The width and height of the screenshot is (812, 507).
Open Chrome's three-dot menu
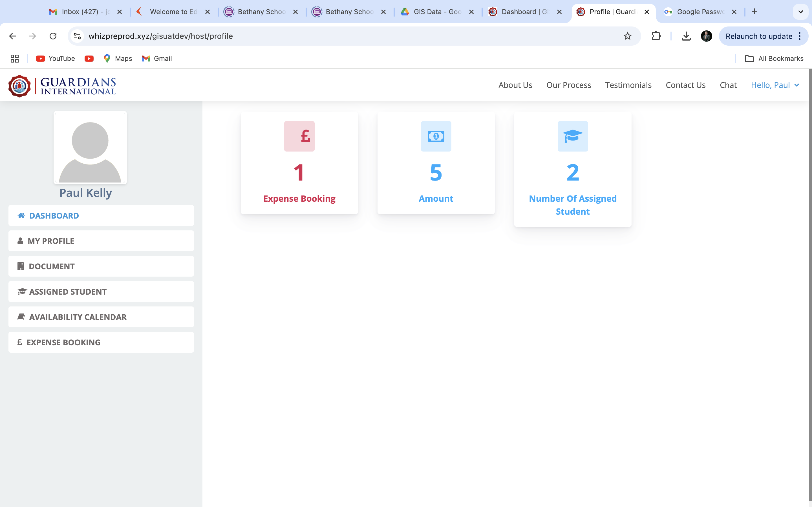[x=800, y=36]
